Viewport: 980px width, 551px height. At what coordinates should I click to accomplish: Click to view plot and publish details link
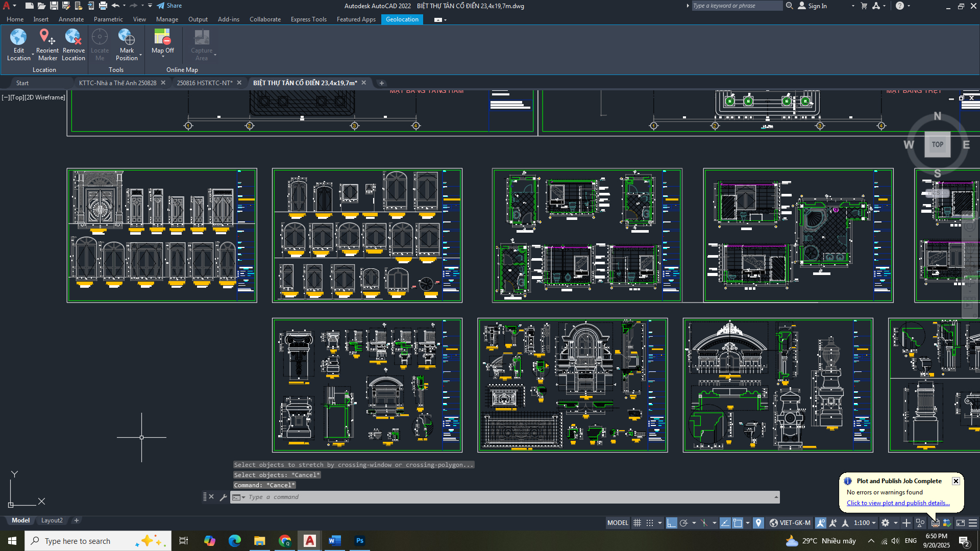pyautogui.click(x=898, y=503)
